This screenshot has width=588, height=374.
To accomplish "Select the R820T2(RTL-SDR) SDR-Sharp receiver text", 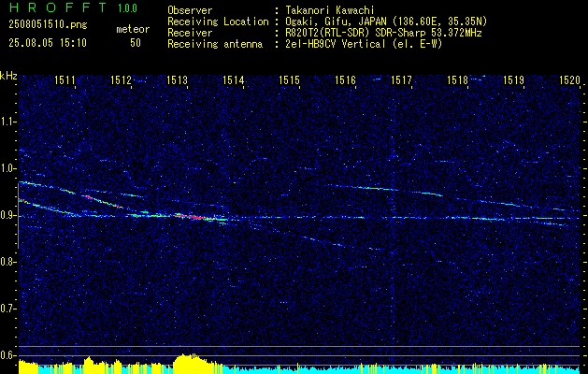I will pyautogui.click(x=383, y=33).
